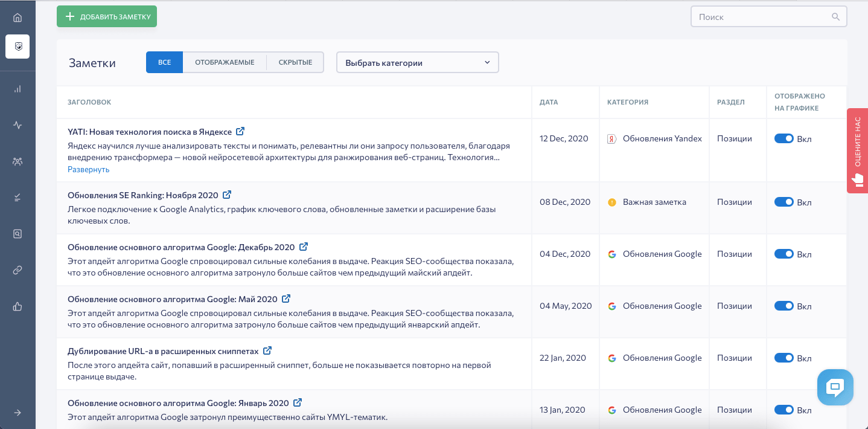Open note Обновление основного алгоритма Google: Январь 2020

pyautogui.click(x=178, y=403)
